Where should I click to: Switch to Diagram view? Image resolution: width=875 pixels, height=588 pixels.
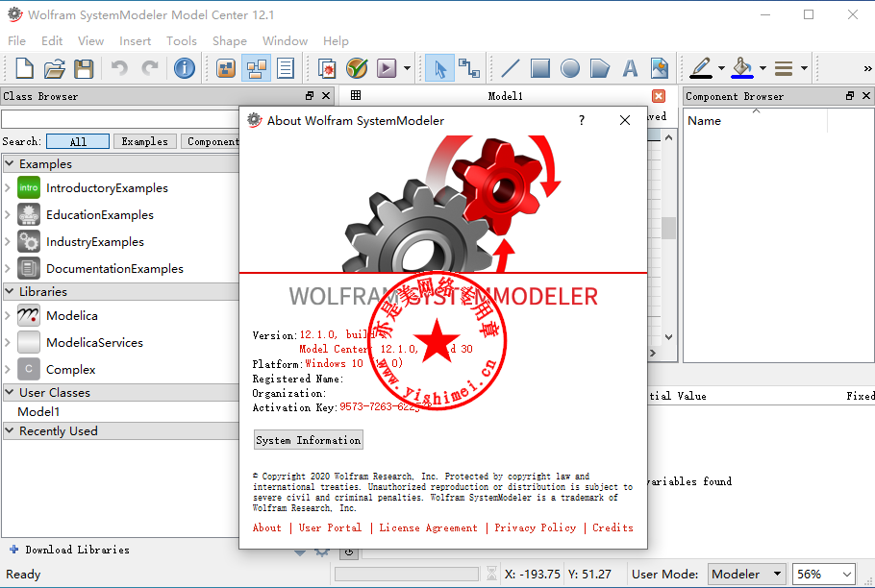click(x=256, y=68)
